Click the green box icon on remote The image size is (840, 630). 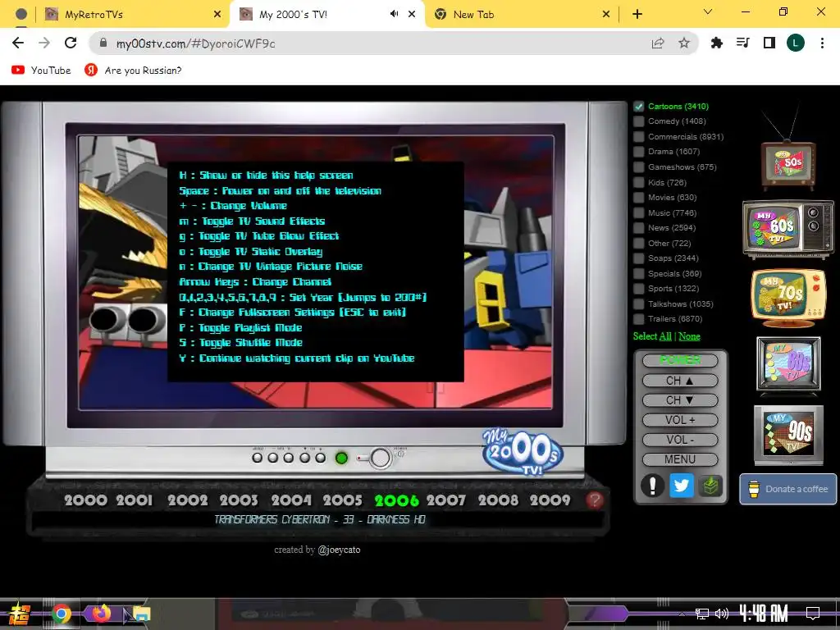[x=710, y=486]
